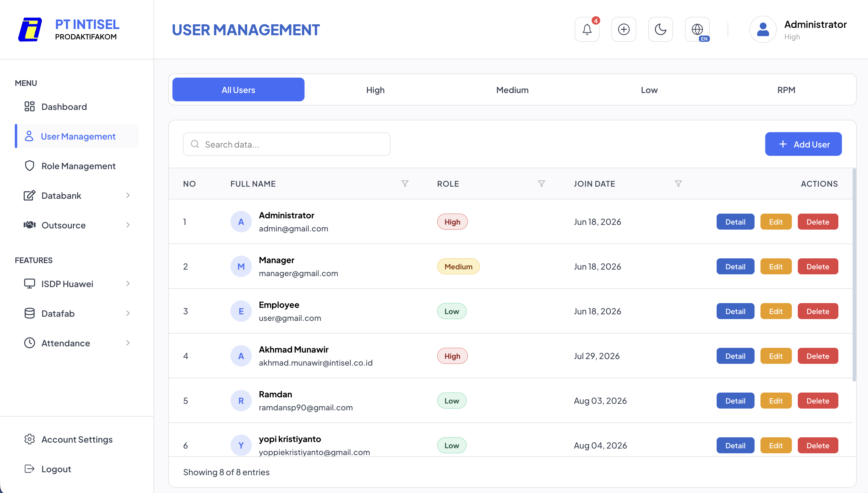The width and height of the screenshot is (868, 493).
Task: Open the notifications bell icon
Action: click(587, 29)
